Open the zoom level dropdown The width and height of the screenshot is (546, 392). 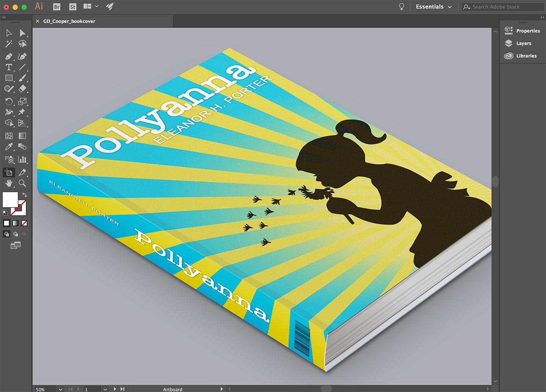point(60,389)
